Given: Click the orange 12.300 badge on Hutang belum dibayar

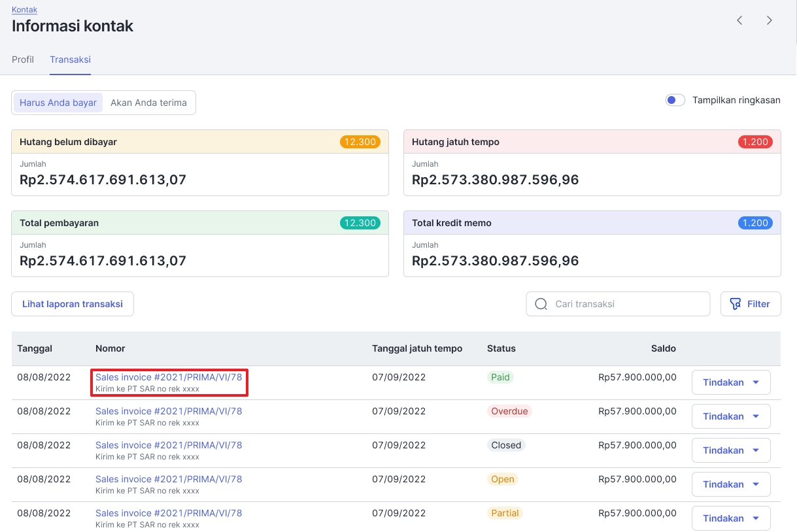Looking at the screenshot, I should click(360, 142).
